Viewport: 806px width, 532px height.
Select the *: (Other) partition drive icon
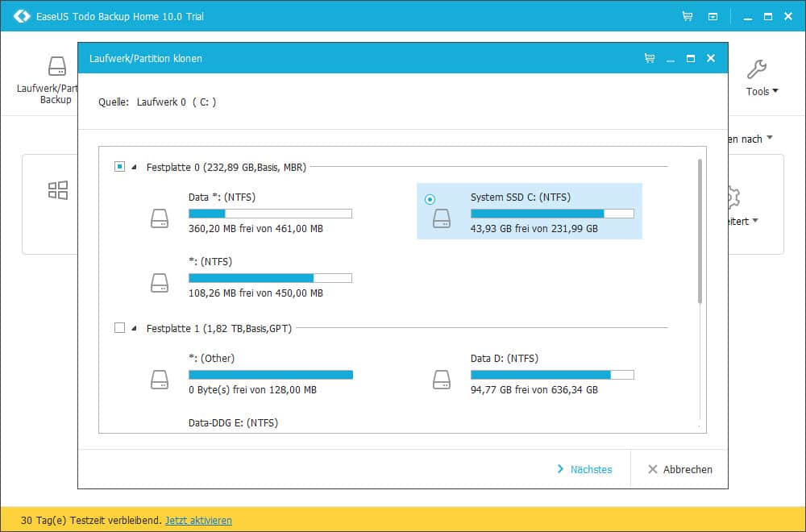(x=160, y=380)
